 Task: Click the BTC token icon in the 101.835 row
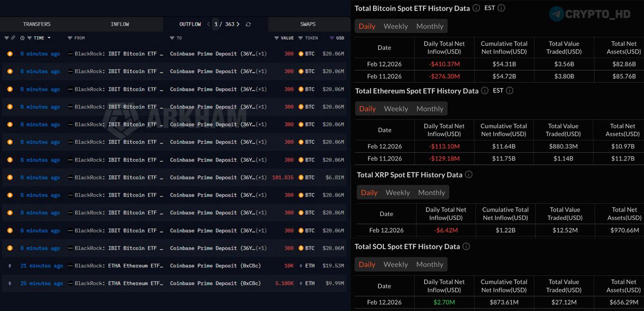301,177
